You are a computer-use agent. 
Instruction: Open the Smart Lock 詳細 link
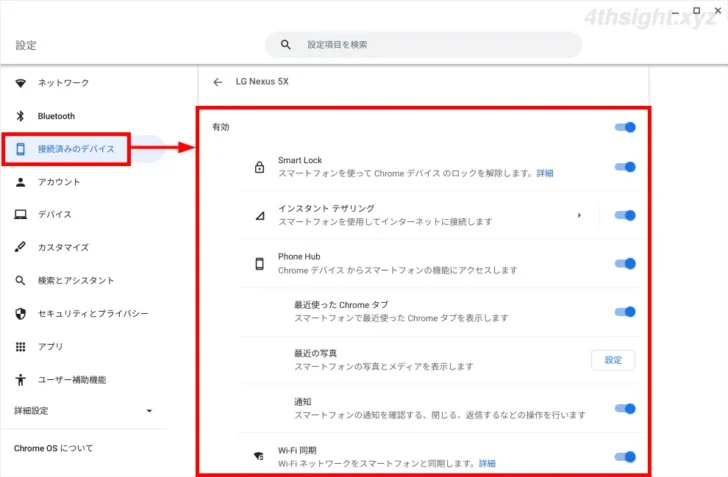coord(545,174)
